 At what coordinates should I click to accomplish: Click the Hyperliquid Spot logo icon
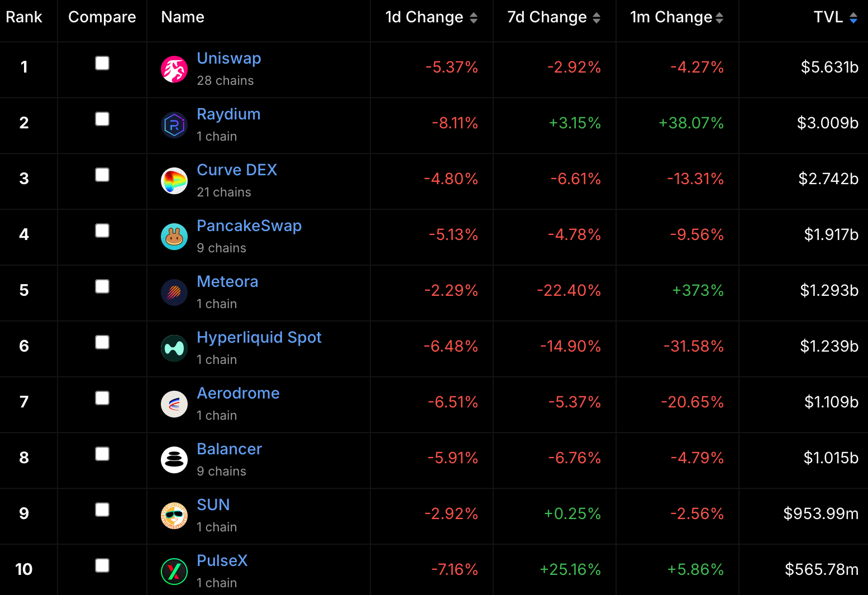[x=174, y=348]
